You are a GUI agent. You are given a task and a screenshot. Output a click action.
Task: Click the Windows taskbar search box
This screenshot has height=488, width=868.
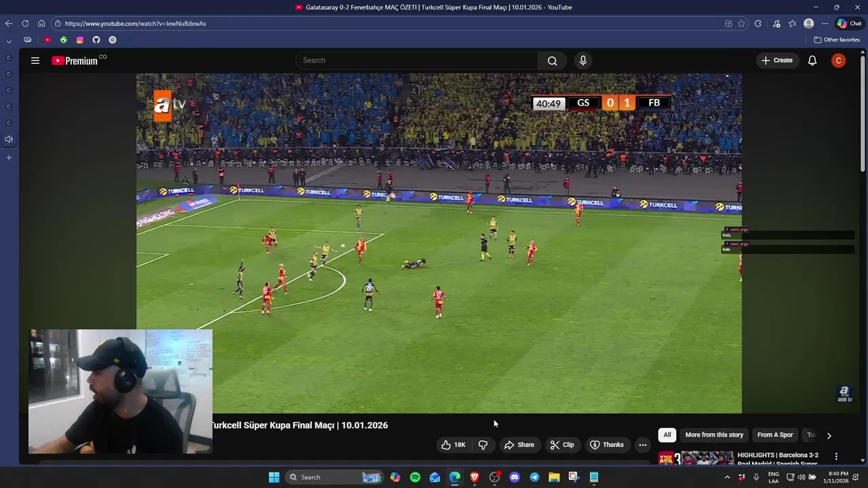click(334, 477)
